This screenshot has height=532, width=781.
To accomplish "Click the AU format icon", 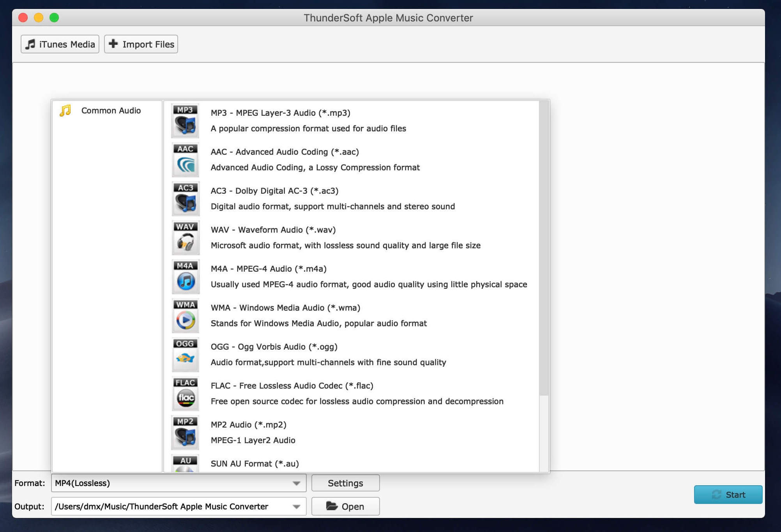I will 185,463.
